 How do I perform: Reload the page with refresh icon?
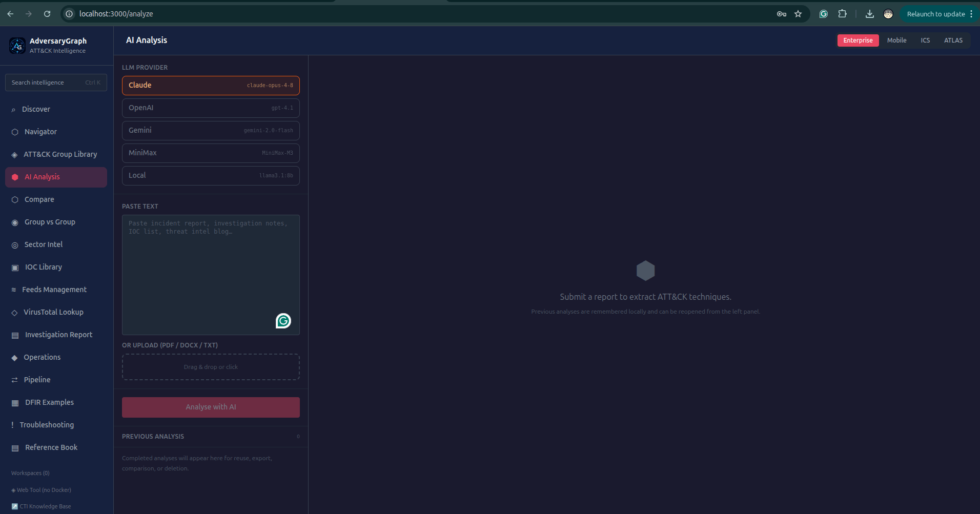[47, 14]
